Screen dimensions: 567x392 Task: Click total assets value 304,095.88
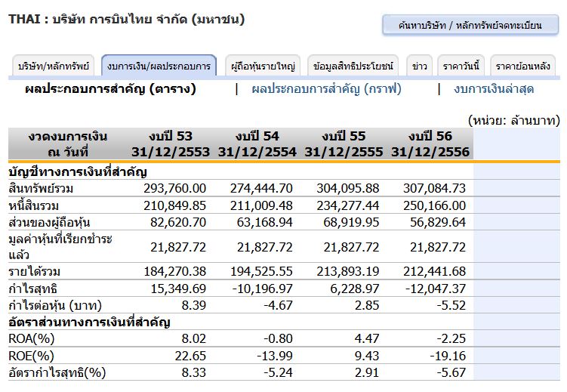tap(348, 188)
